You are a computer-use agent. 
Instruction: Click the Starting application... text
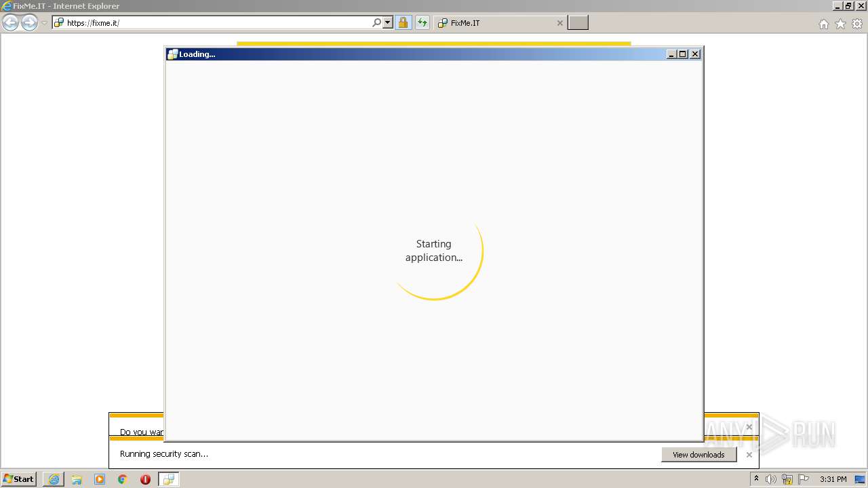point(434,251)
